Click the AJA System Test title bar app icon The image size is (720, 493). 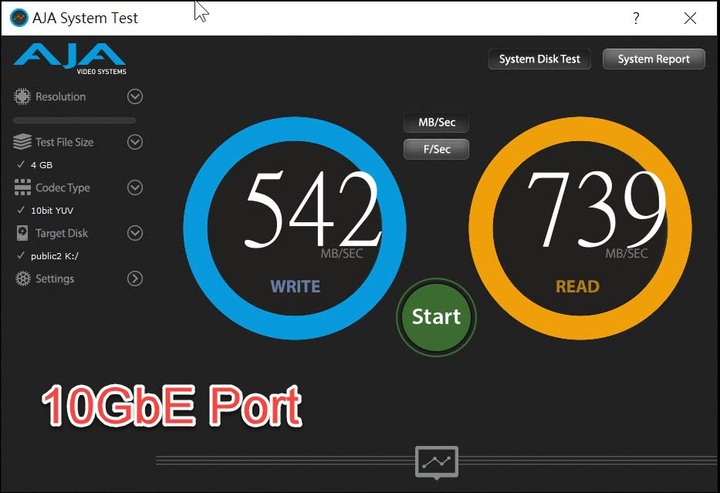coord(19,18)
